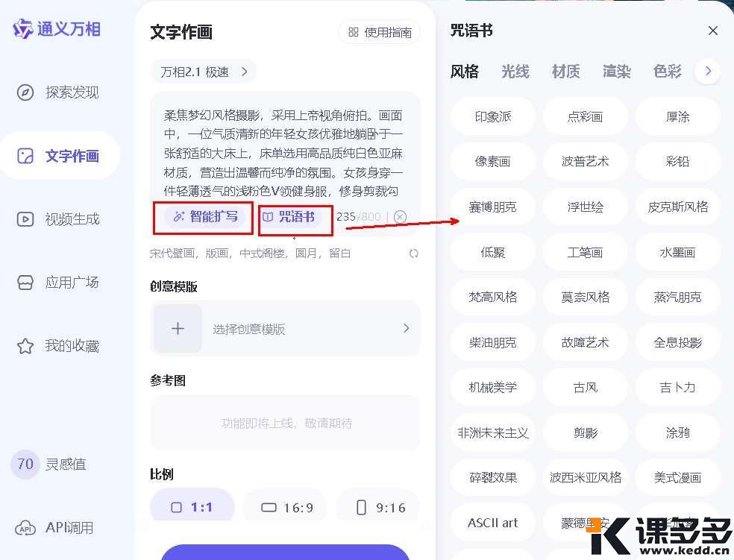Screen dimensions: 734x560
Task: Switch to the 色彩 tab
Action: pyautogui.click(x=666, y=72)
